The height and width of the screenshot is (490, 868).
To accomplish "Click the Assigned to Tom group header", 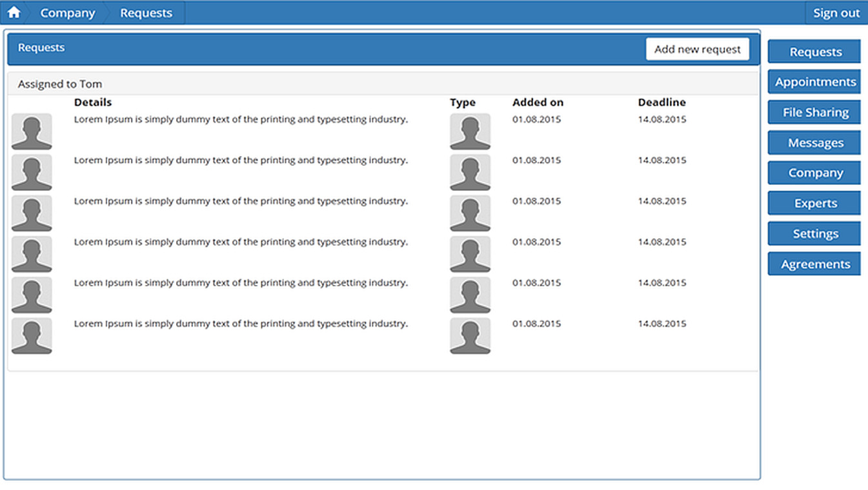I will click(x=60, y=84).
